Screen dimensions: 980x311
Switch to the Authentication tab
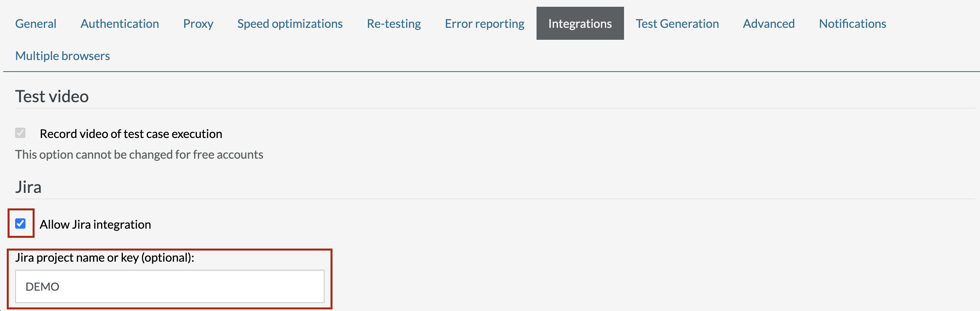click(120, 23)
